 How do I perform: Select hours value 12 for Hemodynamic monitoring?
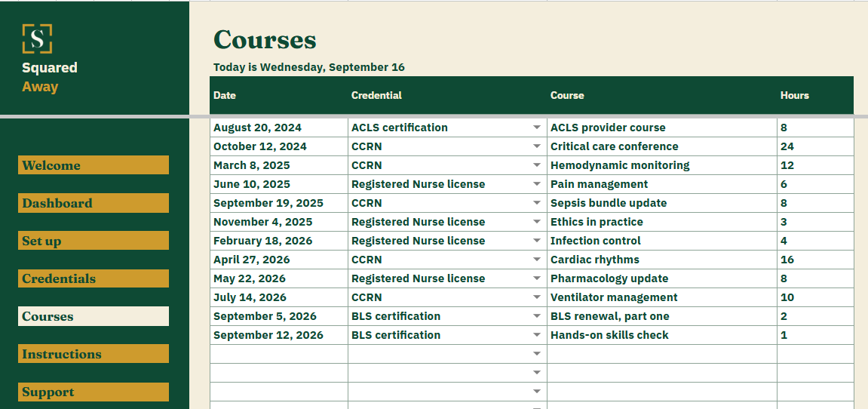pyautogui.click(x=815, y=165)
